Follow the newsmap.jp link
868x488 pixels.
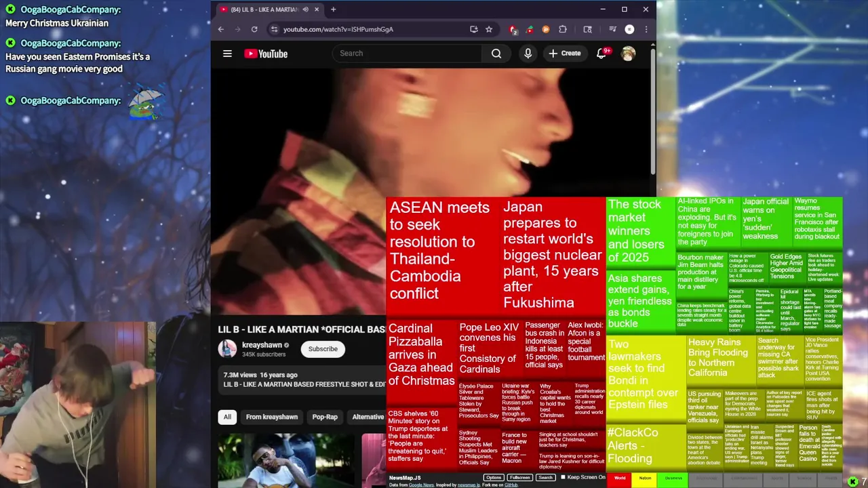(469, 485)
